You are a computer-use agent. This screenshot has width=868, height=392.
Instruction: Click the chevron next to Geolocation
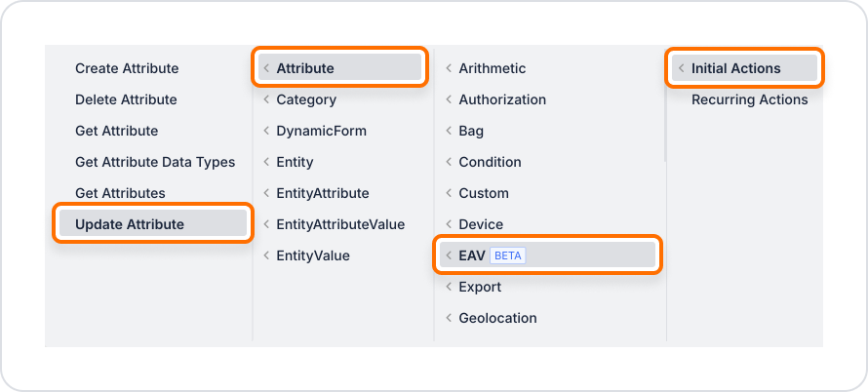[449, 318]
